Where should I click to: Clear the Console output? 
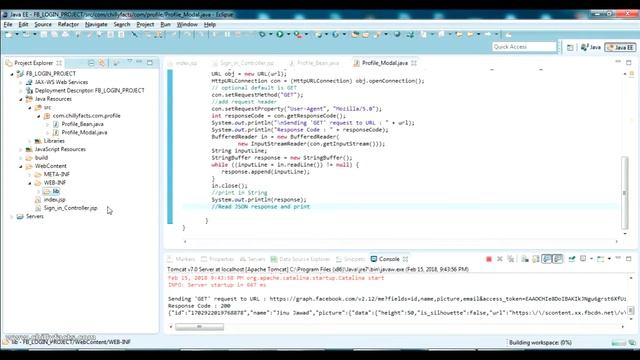point(525,259)
